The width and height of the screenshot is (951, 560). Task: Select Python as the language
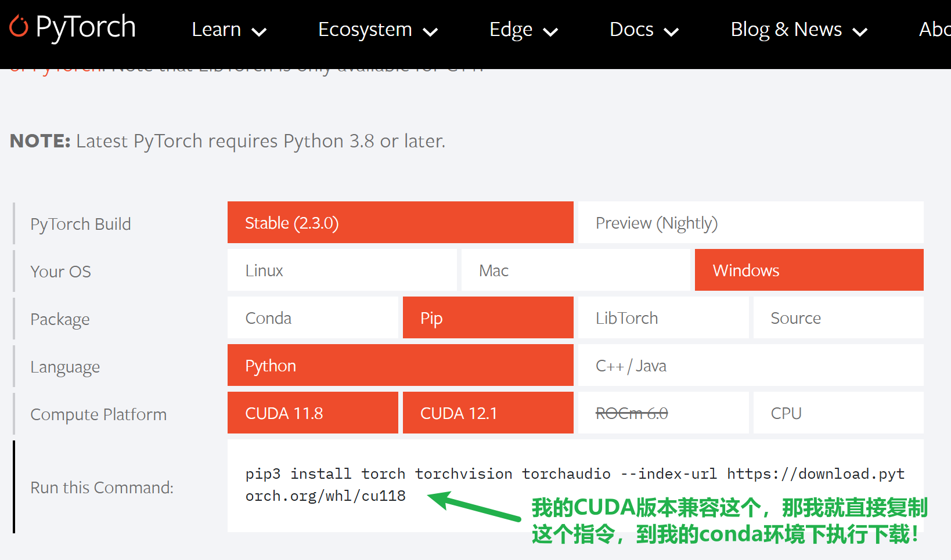pyautogui.click(x=400, y=366)
